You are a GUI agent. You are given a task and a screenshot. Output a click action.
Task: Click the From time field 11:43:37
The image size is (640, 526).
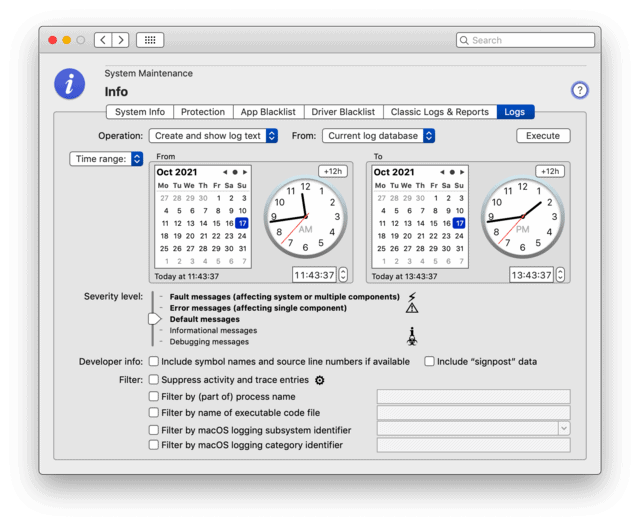(x=314, y=275)
